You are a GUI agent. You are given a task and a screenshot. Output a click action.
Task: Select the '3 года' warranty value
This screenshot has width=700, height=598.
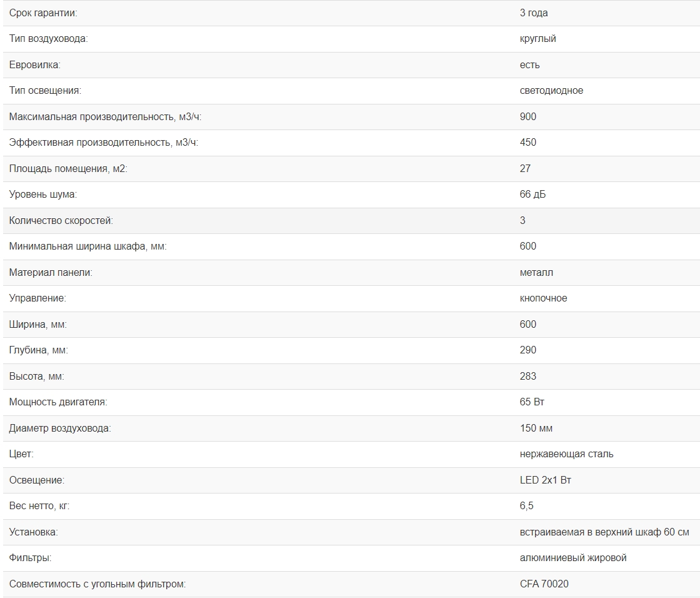click(x=533, y=13)
